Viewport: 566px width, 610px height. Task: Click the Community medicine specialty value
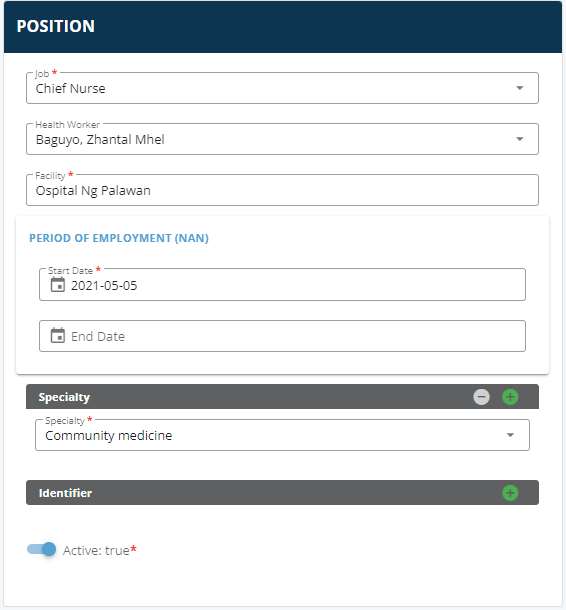pyautogui.click(x=109, y=435)
